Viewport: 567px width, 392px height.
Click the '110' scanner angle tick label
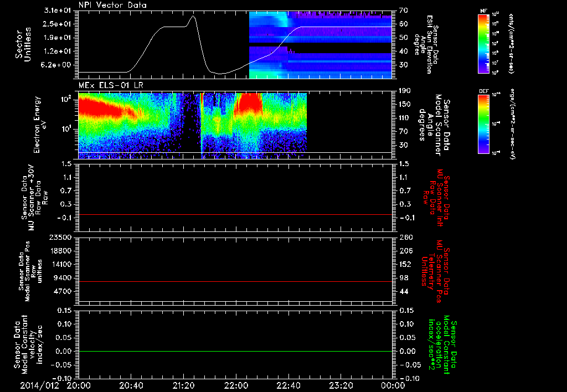point(405,118)
